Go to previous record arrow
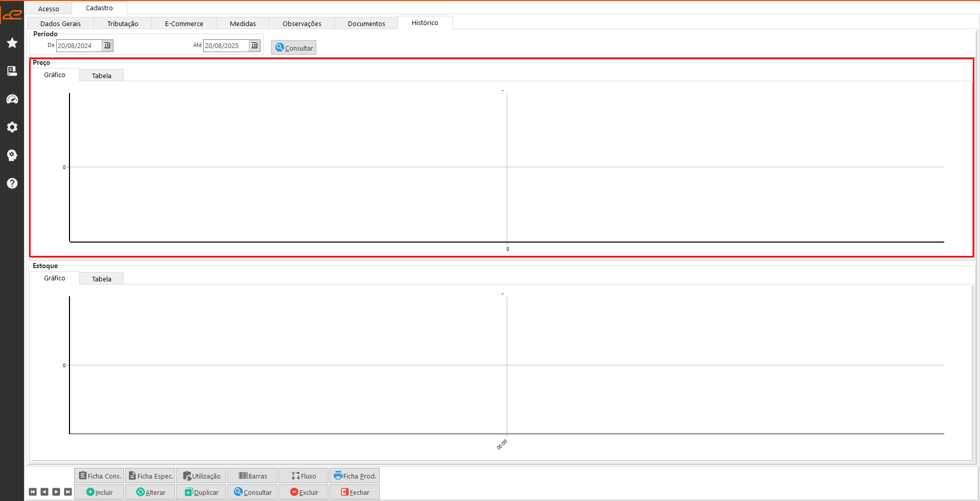Viewport: 980px width, 501px height. click(44, 492)
